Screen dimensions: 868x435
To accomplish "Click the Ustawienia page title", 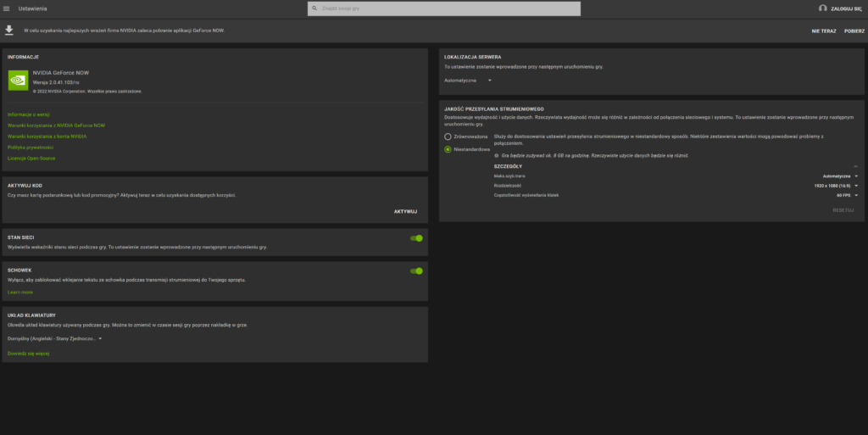I will point(33,8).
